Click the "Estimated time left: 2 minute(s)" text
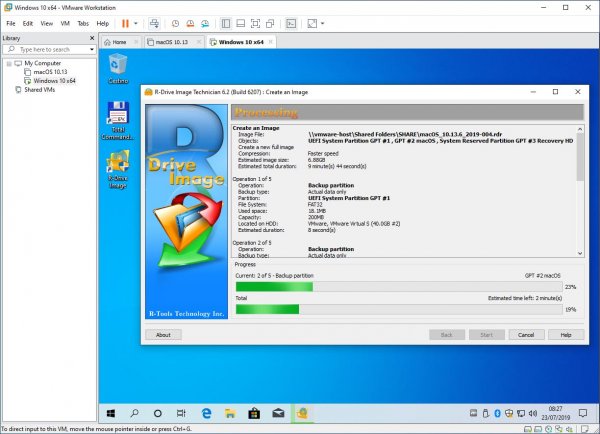Screen dimensions: 600x434 tap(525, 298)
